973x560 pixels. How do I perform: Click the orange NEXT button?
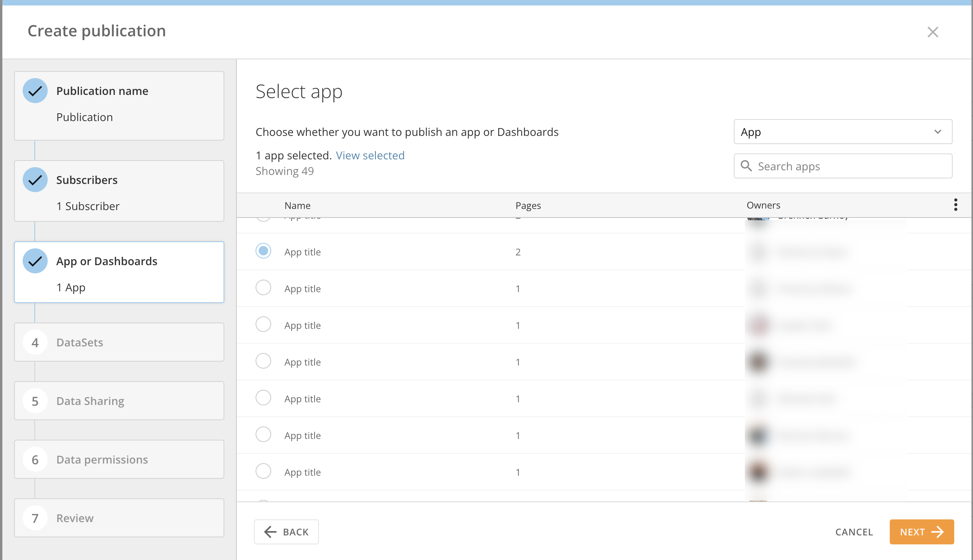point(922,532)
